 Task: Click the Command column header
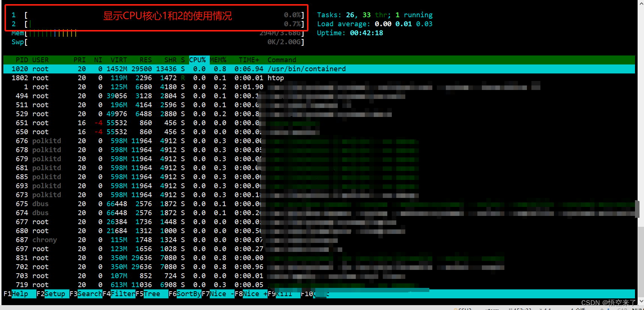(x=282, y=60)
